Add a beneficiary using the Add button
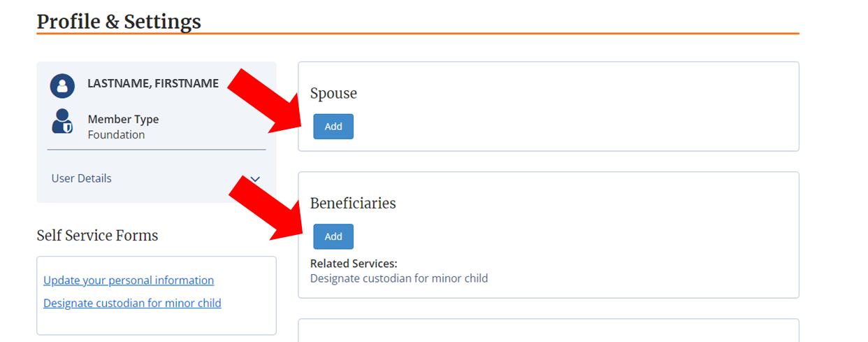The width and height of the screenshot is (868, 342). click(x=333, y=236)
